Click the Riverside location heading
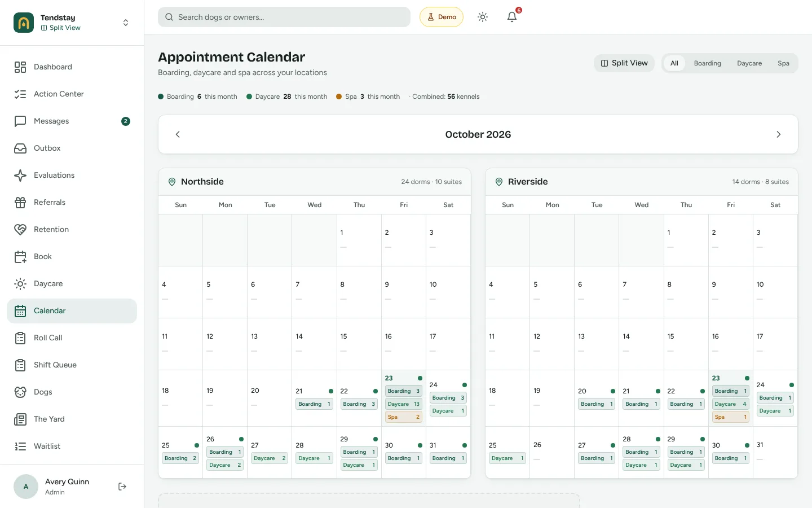 click(528, 182)
